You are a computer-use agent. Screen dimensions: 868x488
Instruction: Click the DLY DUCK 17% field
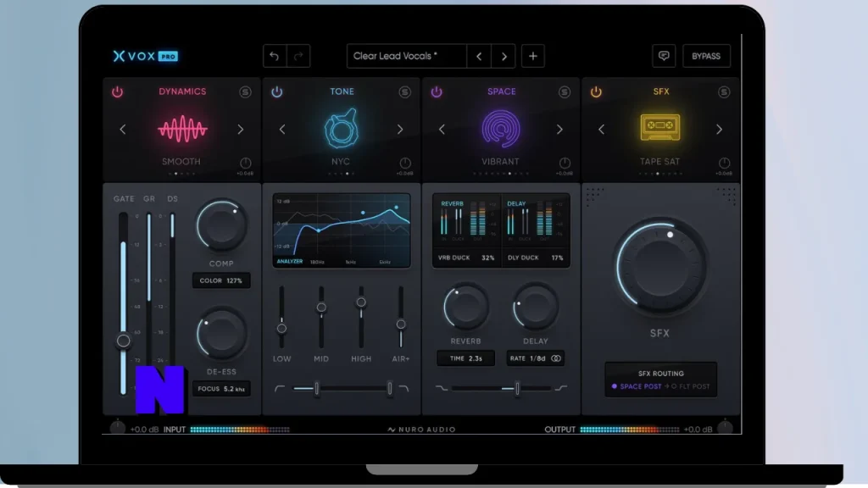535,258
